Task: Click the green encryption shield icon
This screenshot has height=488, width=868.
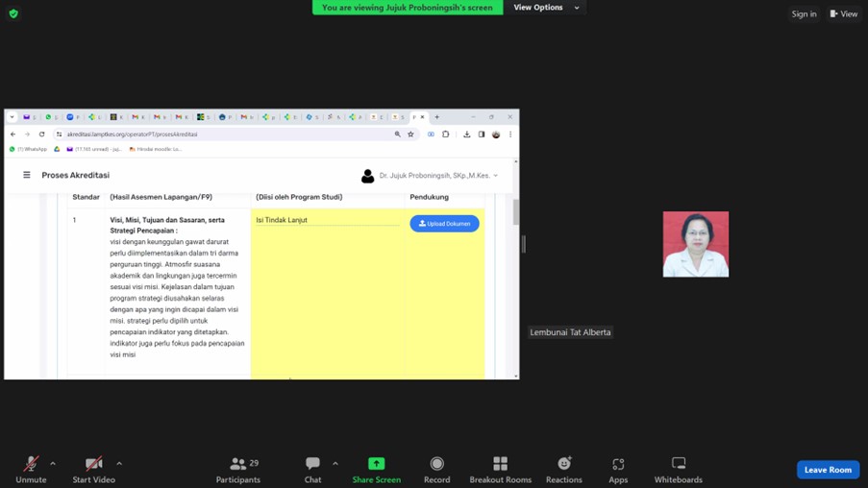Action: point(13,13)
